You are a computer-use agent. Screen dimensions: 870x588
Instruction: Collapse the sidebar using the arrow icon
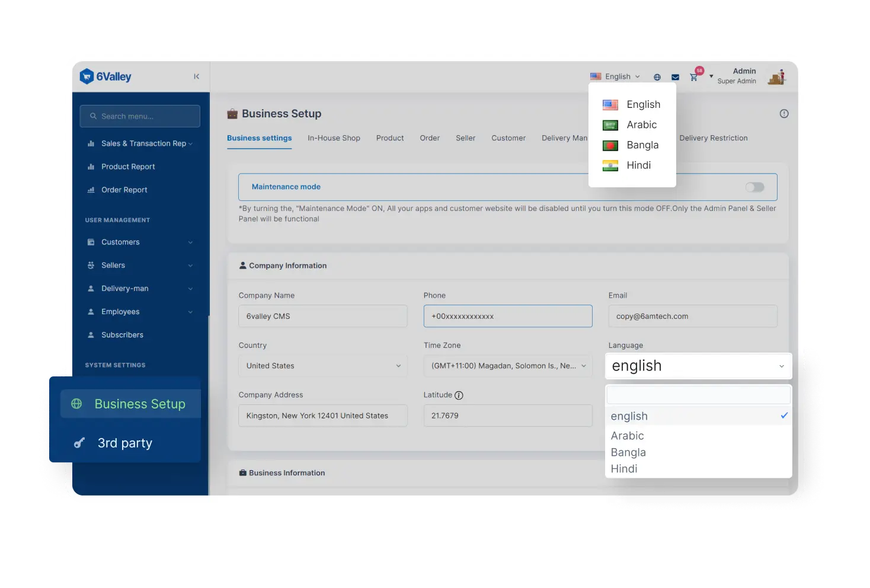pos(196,76)
